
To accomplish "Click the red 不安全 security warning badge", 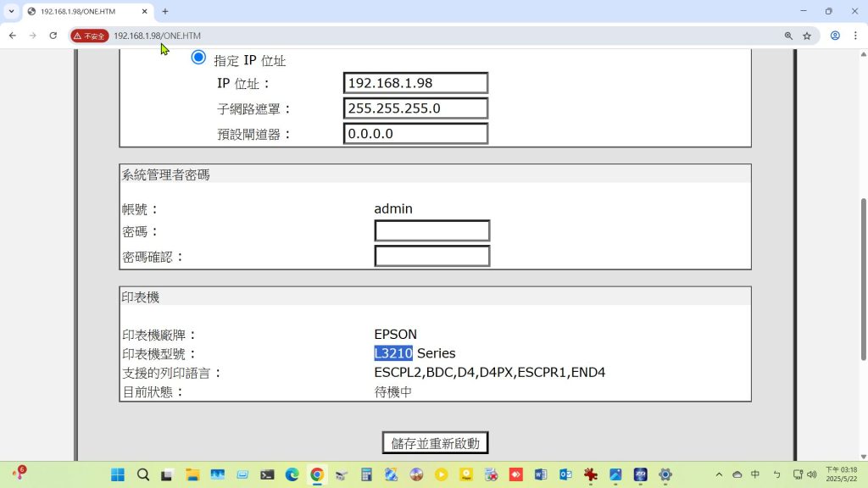I will [x=90, y=36].
